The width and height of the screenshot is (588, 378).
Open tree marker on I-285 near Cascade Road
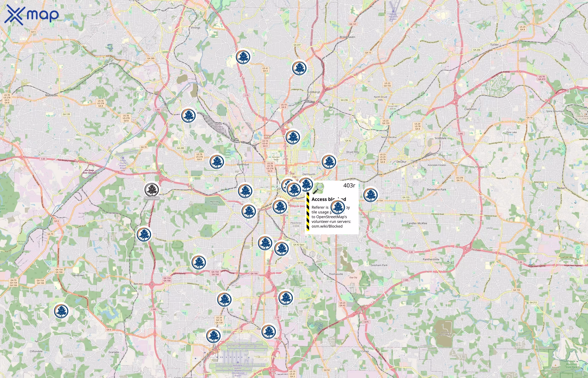click(x=144, y=234)
